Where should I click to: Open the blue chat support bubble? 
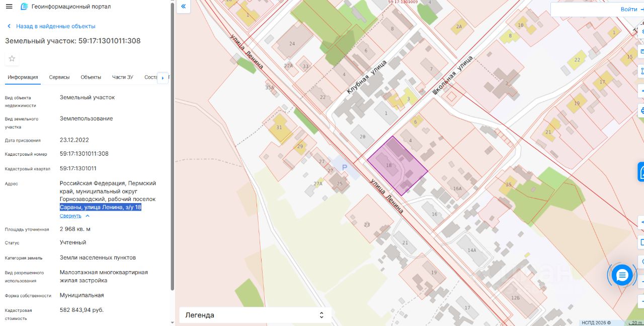622,275
